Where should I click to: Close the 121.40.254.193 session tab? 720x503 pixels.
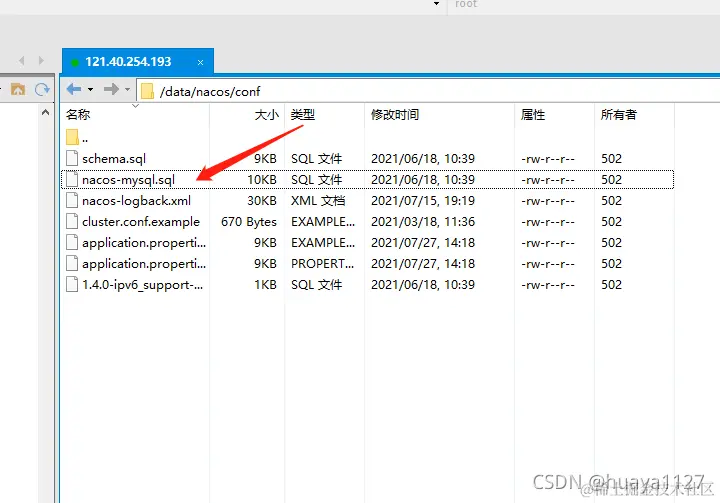point(200,62)
